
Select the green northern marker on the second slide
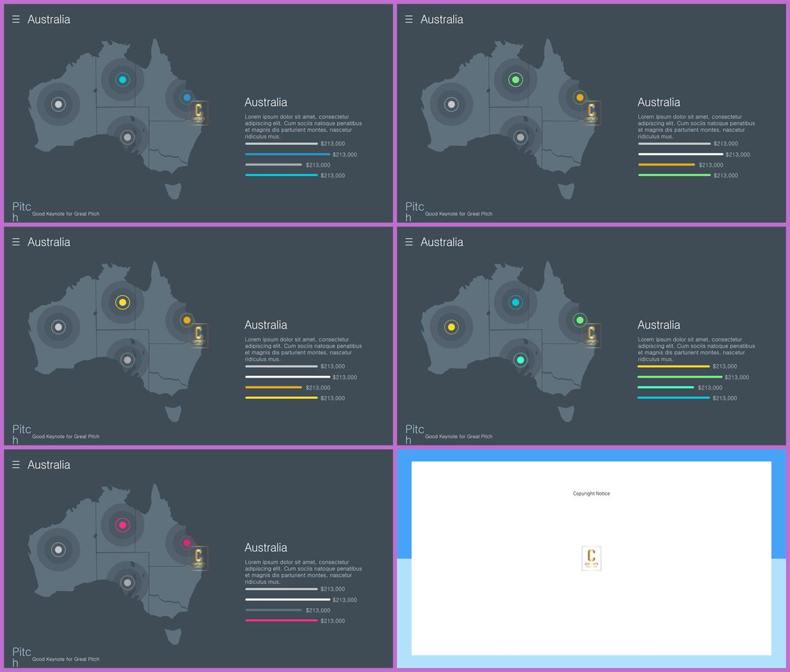(515, 80)
